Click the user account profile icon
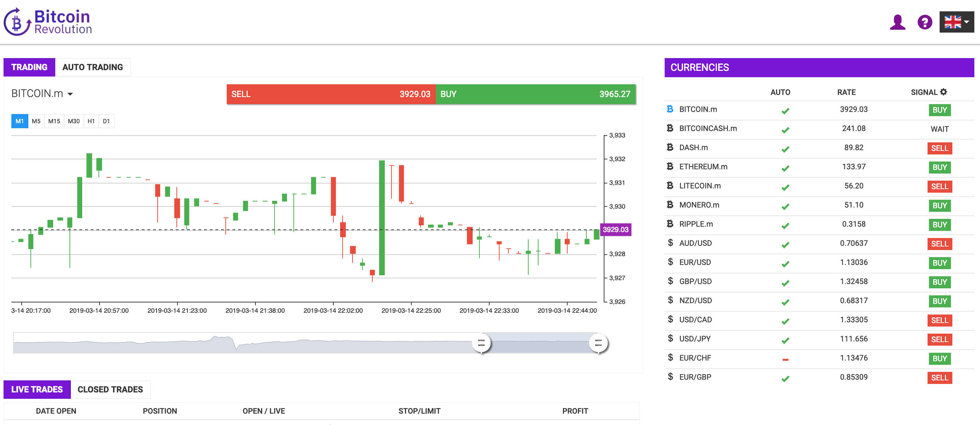This screenshot has width=980, height=425. (897, 22)
